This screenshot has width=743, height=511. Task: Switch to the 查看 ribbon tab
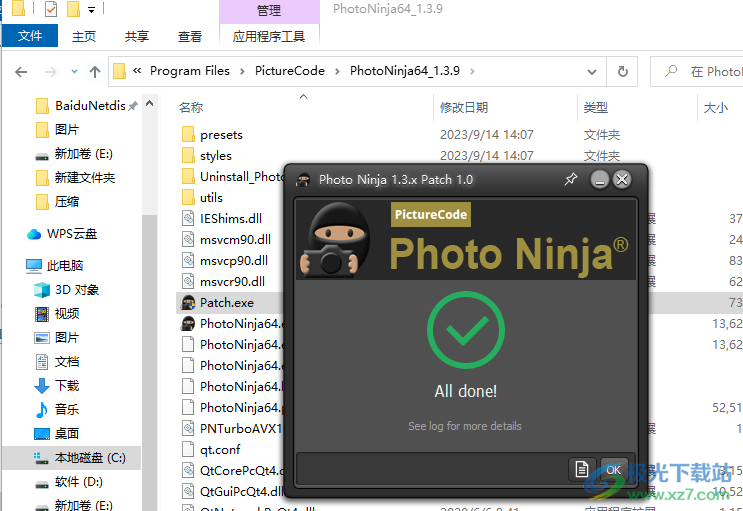click(190, 36)
